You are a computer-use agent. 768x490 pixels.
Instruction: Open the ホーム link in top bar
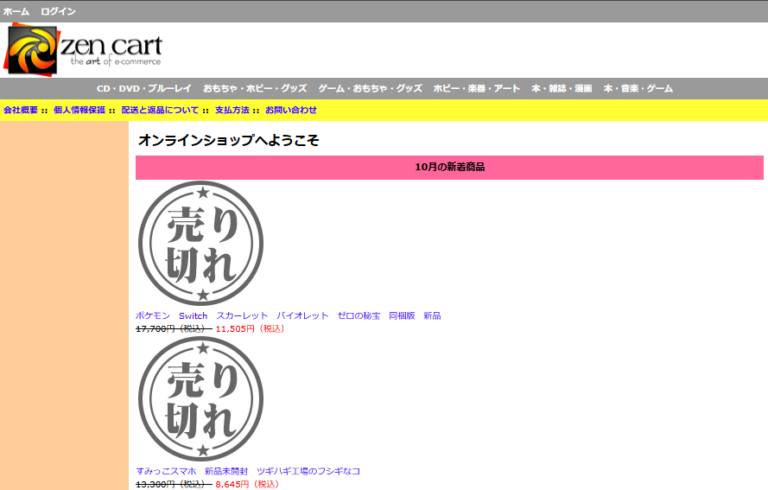(x=16, y=11)
